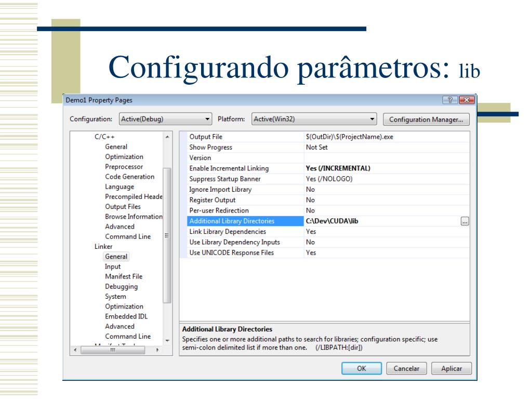The height and width of the screenshot is (399, 532).
Task: Select Use Library Dependency Inputs property
Action: click(x=234, y=242)
